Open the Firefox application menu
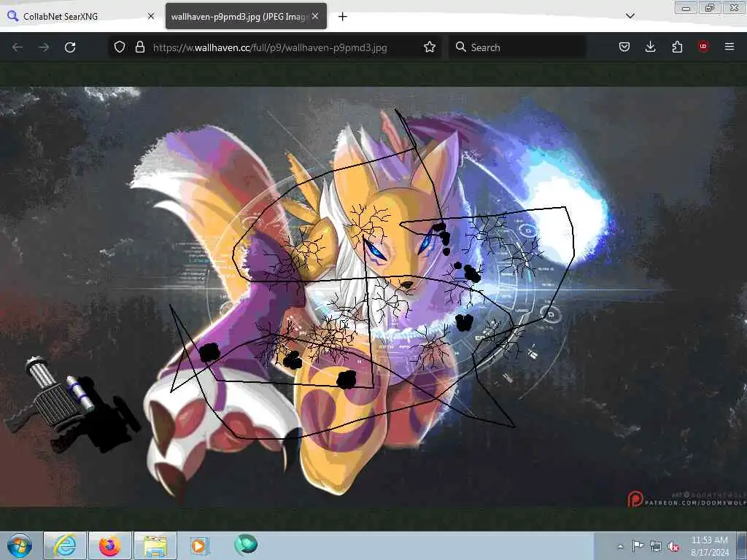Image resolution: width=747 pixels, height=560 pixels. 729,47
